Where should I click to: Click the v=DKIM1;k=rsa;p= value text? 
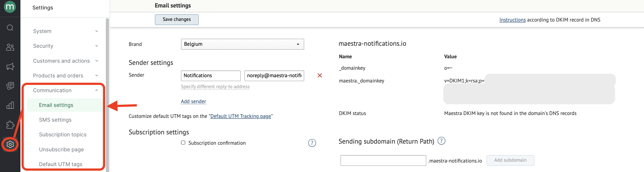tap(464, 81)
